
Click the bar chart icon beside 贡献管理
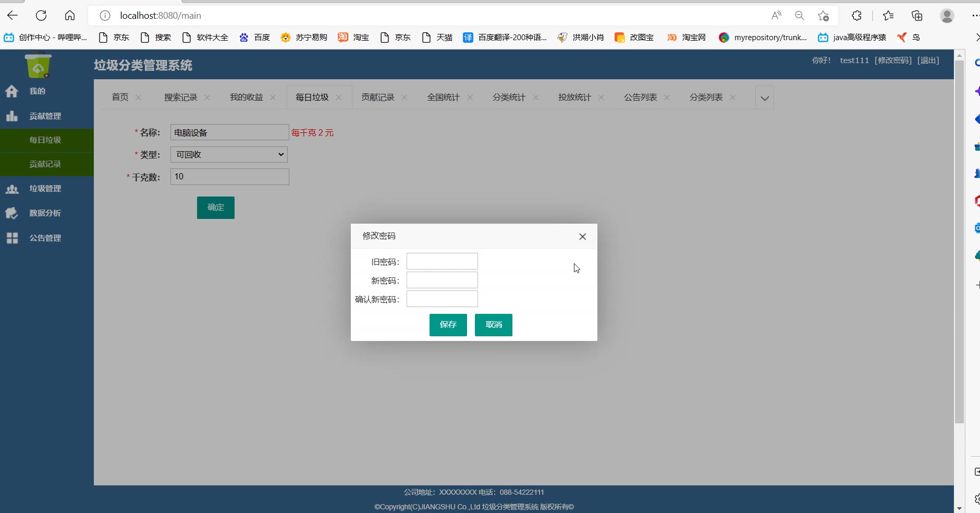coord(12,116)
